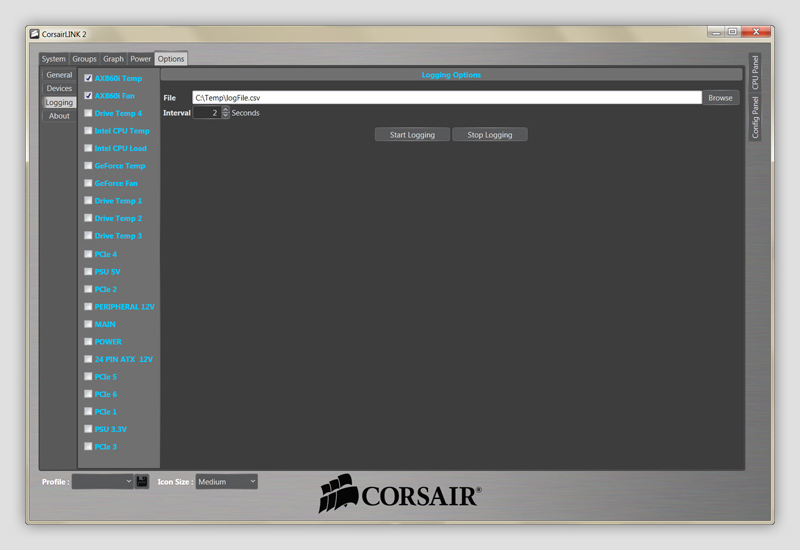Expand the CPU Panel side tab
Image resolution: width=800 pixels, height=550 pixels.
[755, 72]
